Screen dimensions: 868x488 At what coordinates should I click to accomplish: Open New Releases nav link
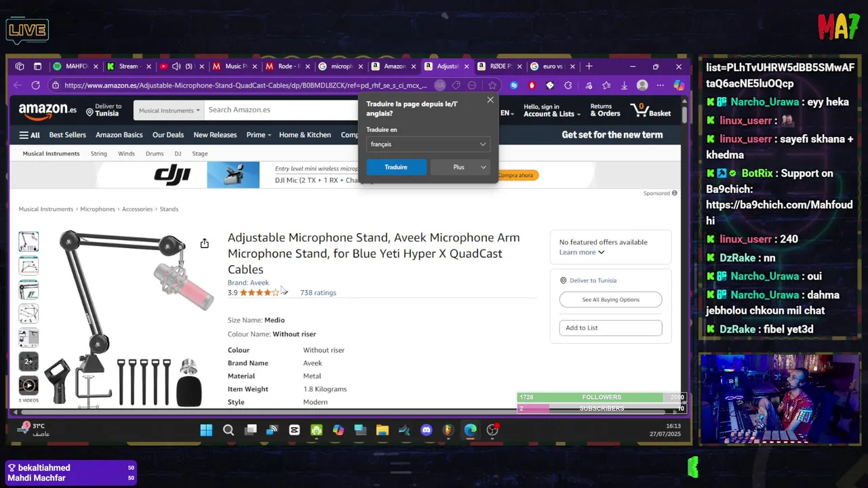tap(215, 135)
